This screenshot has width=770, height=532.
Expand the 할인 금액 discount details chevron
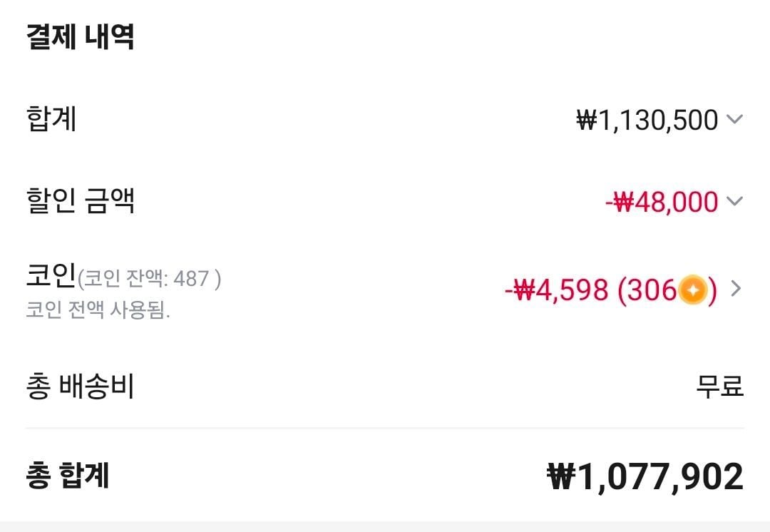coord(734,201)
